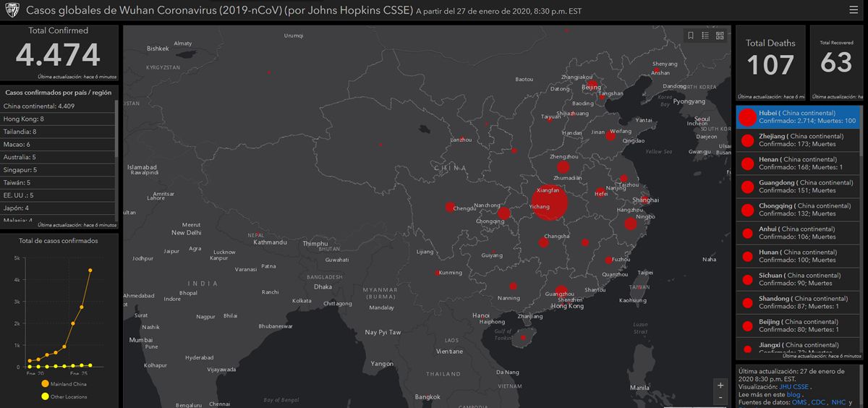Open the basemap gallery grid icon
The width and height of the screenshot is (868, 408).
[x=720, y=35]
